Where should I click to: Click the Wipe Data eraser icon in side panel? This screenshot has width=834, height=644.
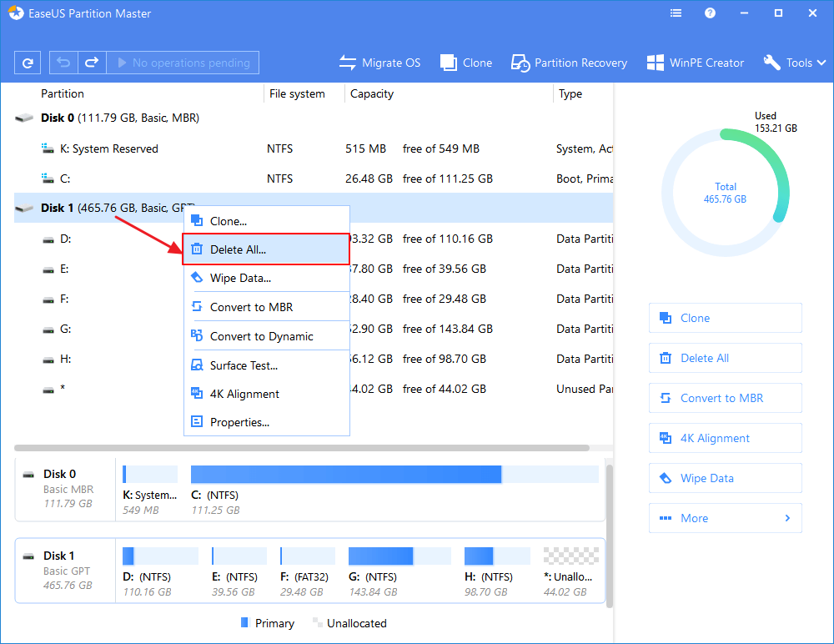click(666, 478)
